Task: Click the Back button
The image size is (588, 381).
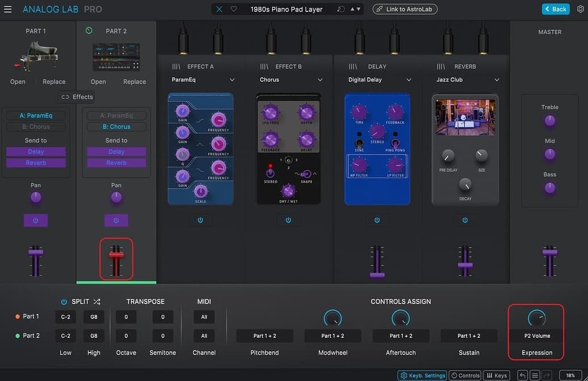Action: [x=555, y=9]
